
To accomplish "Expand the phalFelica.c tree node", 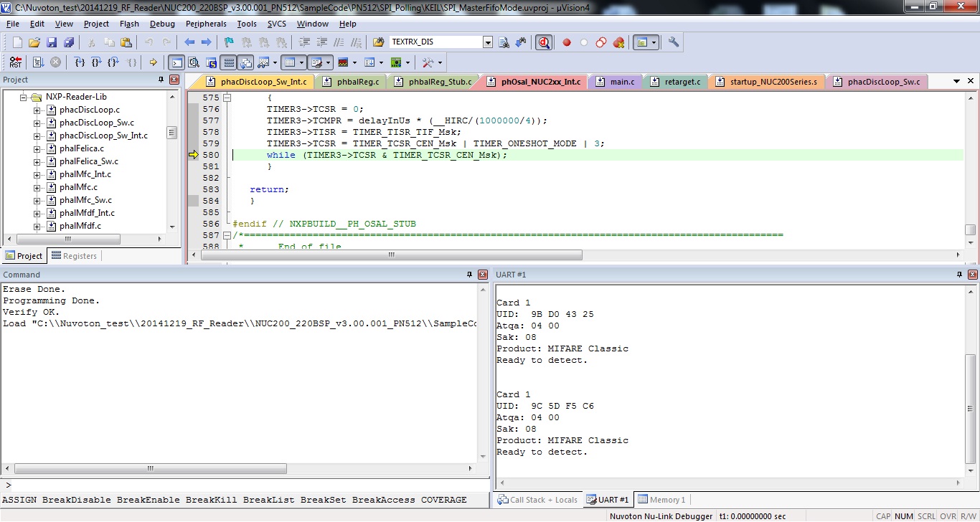I will coord(37,148).
